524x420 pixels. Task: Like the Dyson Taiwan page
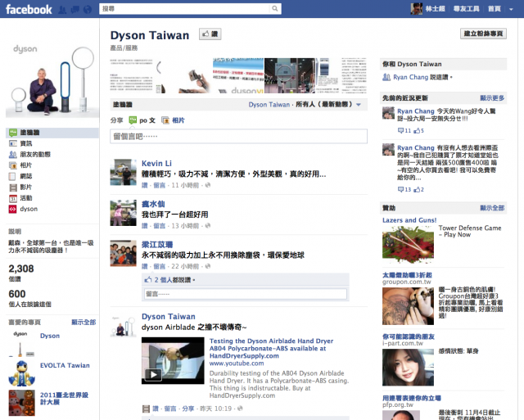coord(210,34)
